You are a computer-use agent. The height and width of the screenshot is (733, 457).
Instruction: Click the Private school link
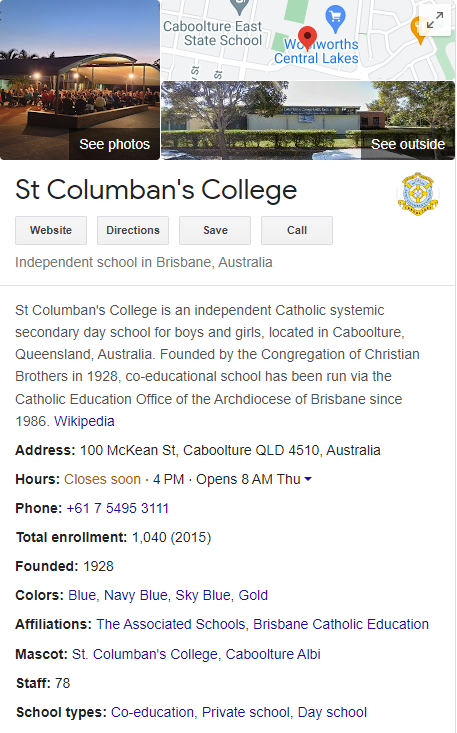(246, 712)
